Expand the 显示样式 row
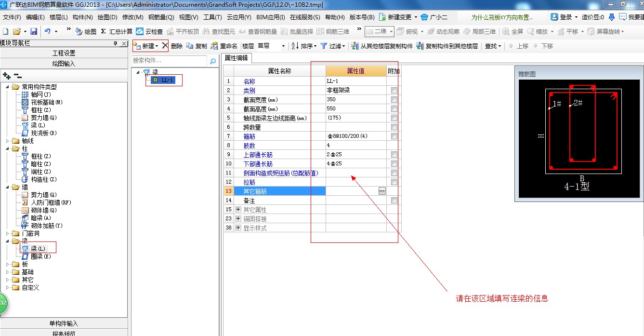 (238, 228)
